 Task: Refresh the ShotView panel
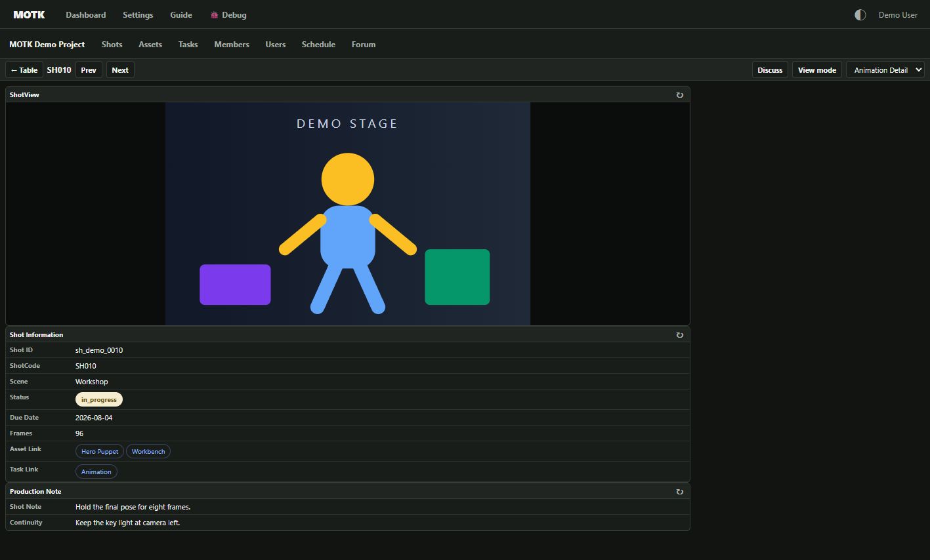point(679,95)
